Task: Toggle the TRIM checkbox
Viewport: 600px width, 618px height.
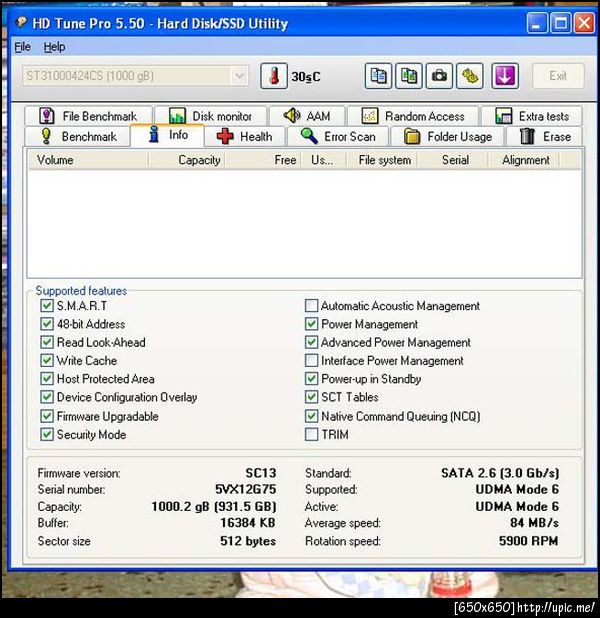Action: point(311,434)
